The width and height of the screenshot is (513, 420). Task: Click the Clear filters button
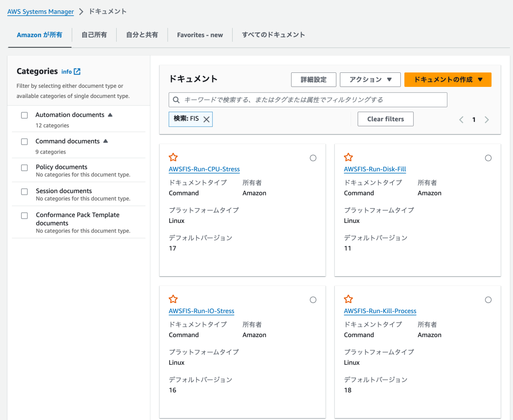(385, 119)
